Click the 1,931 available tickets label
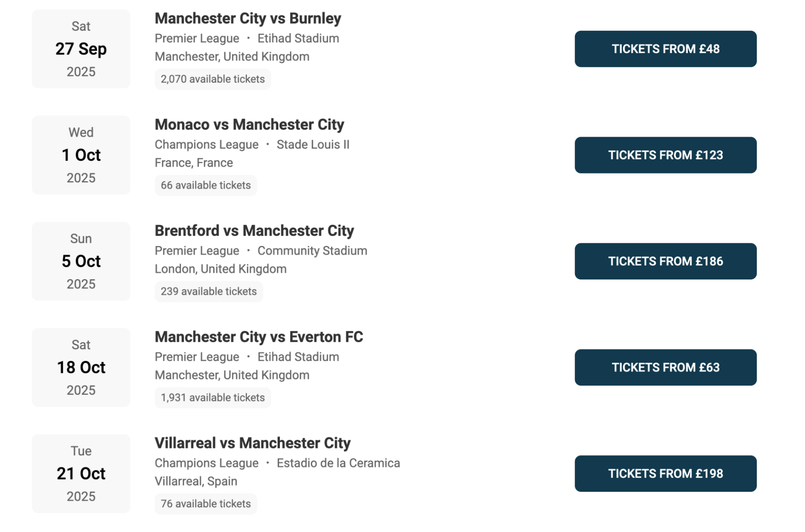 [212, 397]
